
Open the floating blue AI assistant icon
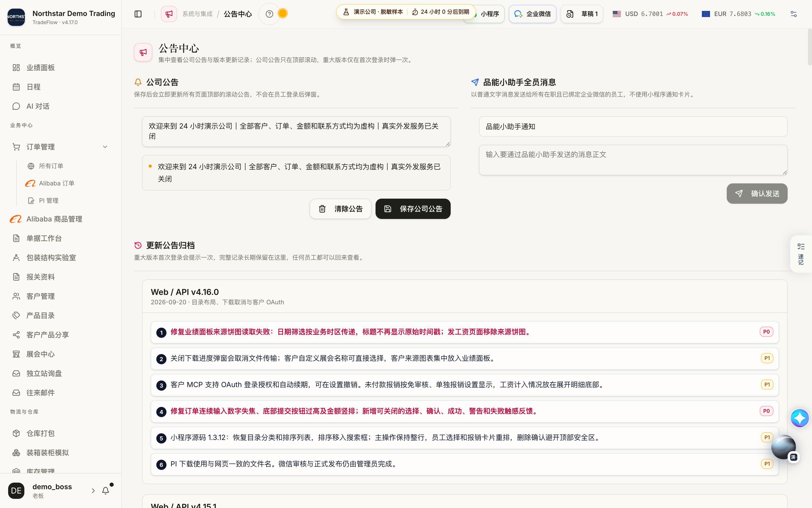(800, 418)
